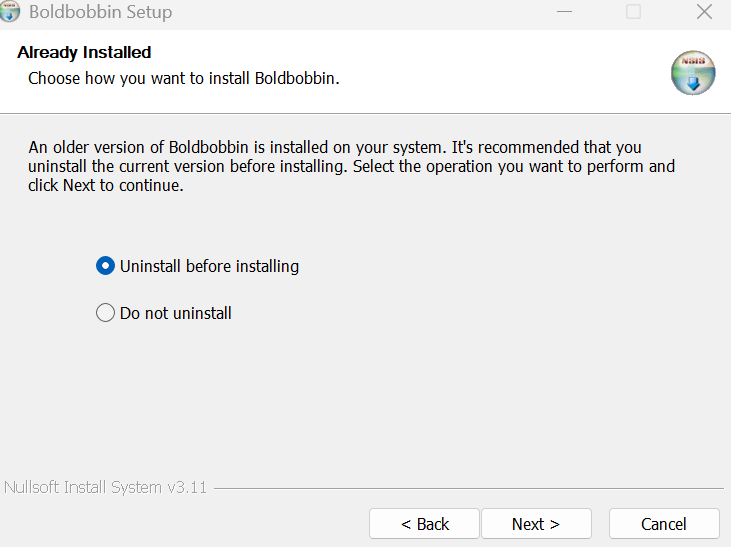The height and width of the screenshot is (547, 731).
Task: Click the "Nullsoft Install System v3.11" label
Action: coord(105,487)
